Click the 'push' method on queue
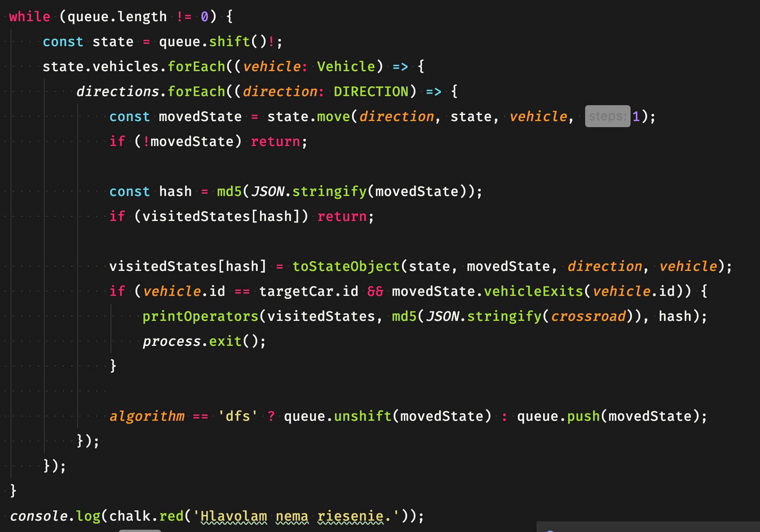 coord(583,416)
